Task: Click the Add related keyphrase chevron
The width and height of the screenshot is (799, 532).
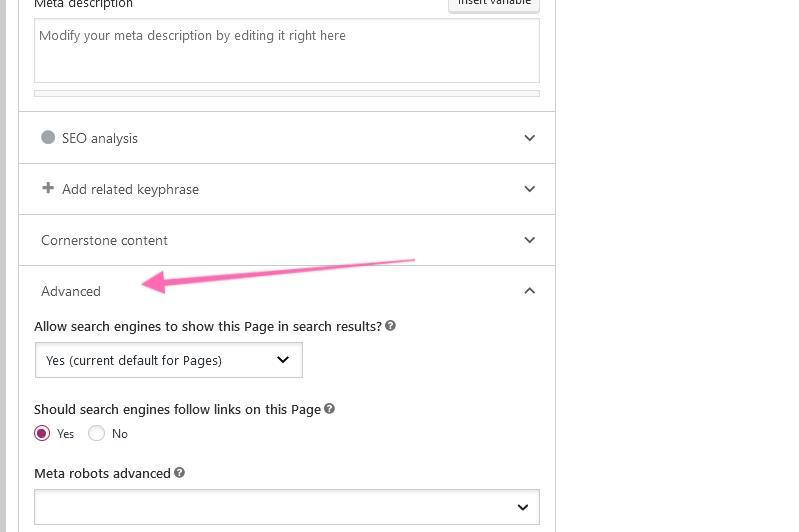Action: [530, 189]
